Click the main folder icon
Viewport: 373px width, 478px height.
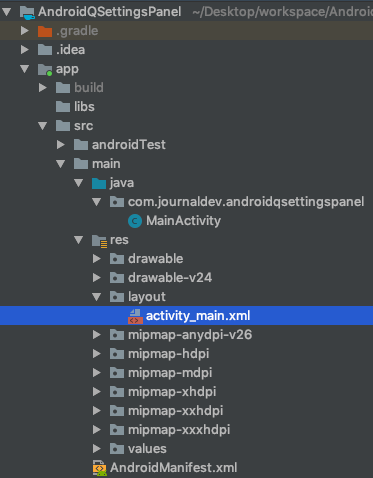point(81,164)
